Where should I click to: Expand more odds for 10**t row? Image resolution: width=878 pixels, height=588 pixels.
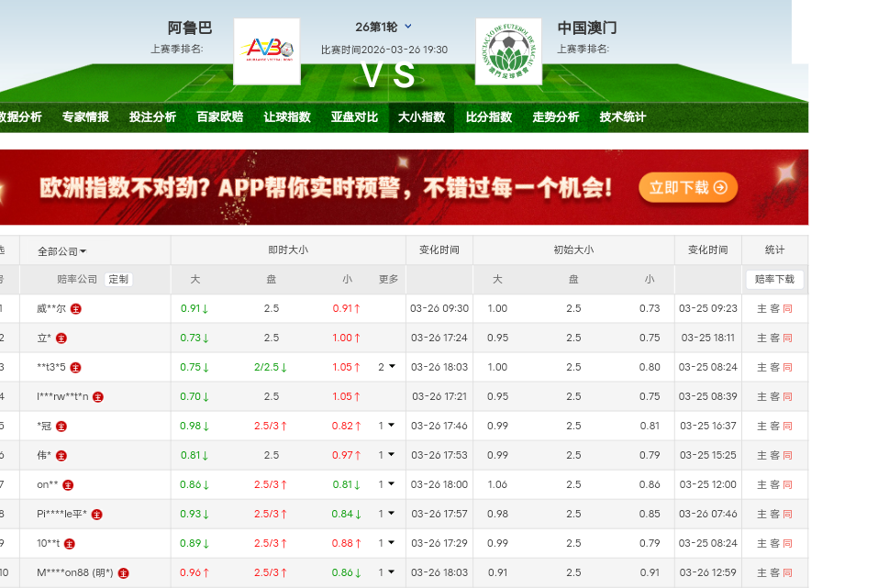point(387,543)
